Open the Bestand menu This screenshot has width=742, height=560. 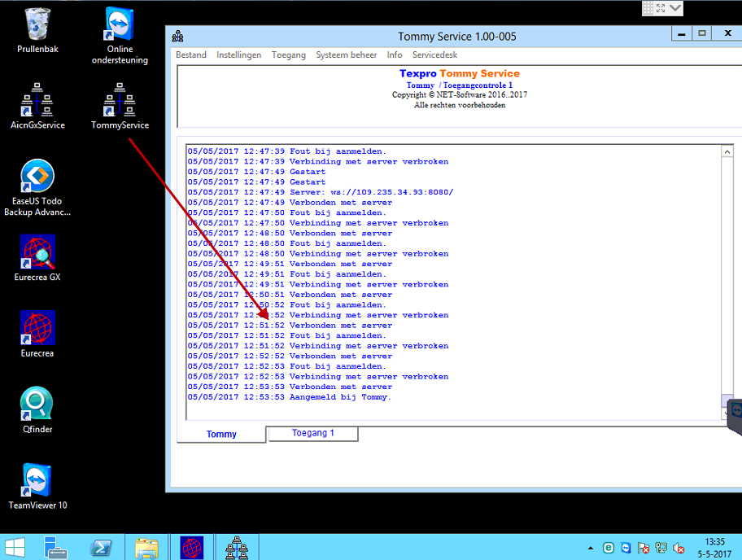[x=191, y=55]
